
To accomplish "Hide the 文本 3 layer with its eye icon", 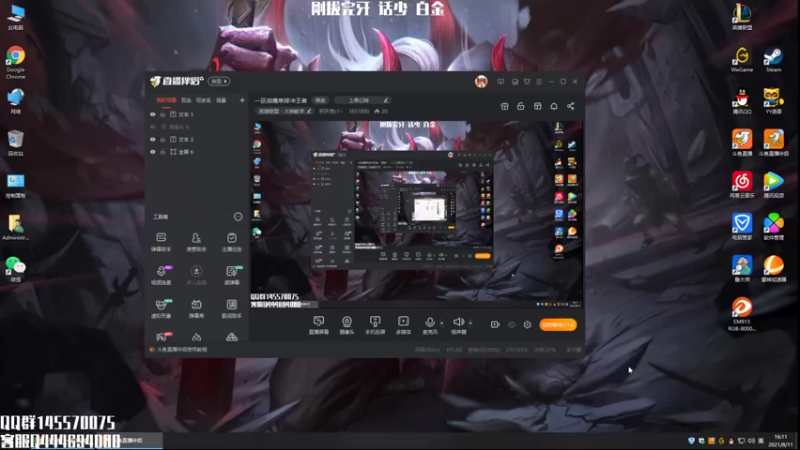I will pos(153,139).
